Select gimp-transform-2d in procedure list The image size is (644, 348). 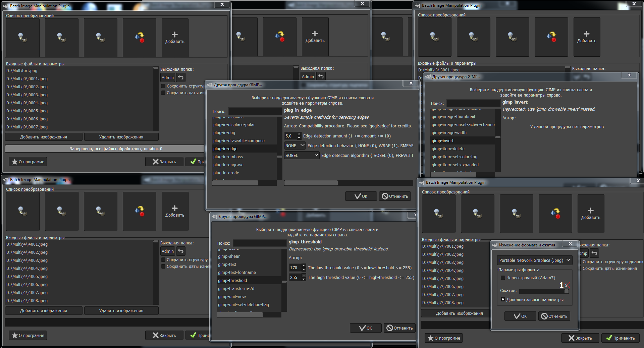249,289
